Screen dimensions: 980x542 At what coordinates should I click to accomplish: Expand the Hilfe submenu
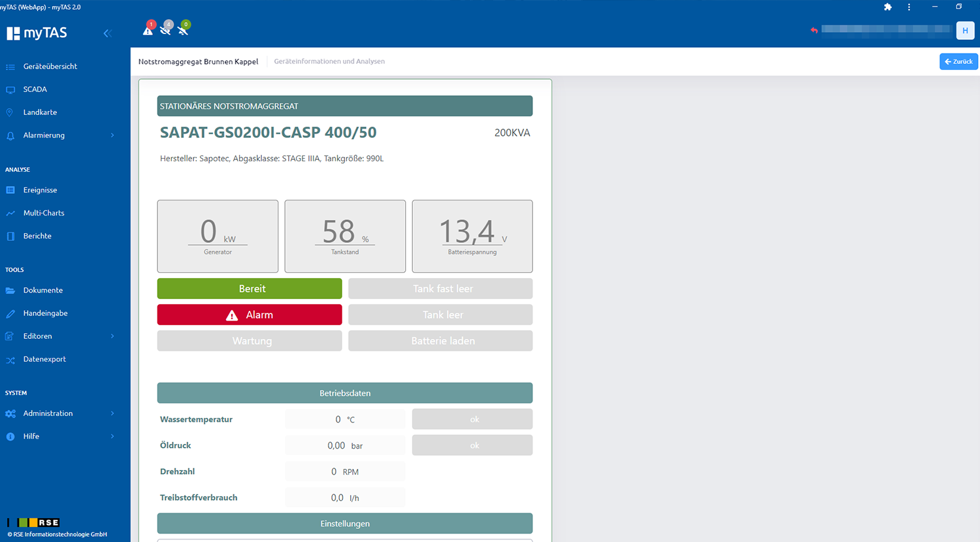tap(112, 436)
